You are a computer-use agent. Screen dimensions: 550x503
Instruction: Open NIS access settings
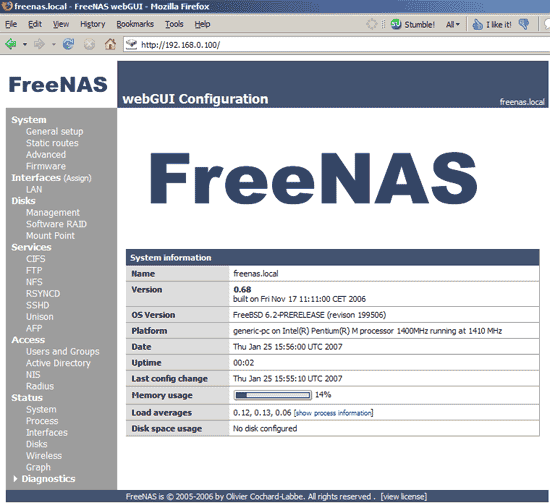click(x=33, y=375)
